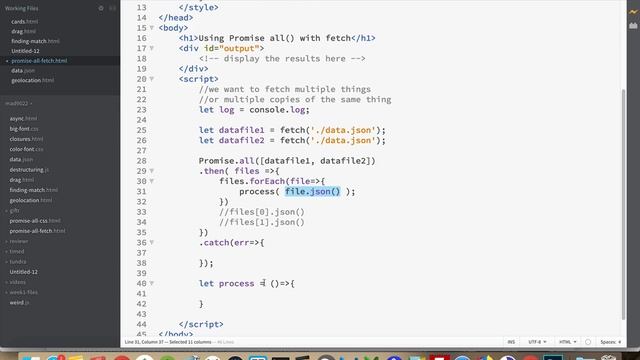This screenshot has width=640, height=360.
Task: Place cursor in 'let log = console.log;' line
Action: point(254,110)
